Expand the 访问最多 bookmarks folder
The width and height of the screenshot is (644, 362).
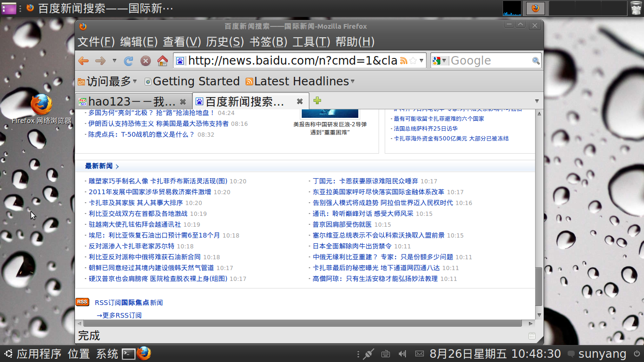(x=107, y=82)
